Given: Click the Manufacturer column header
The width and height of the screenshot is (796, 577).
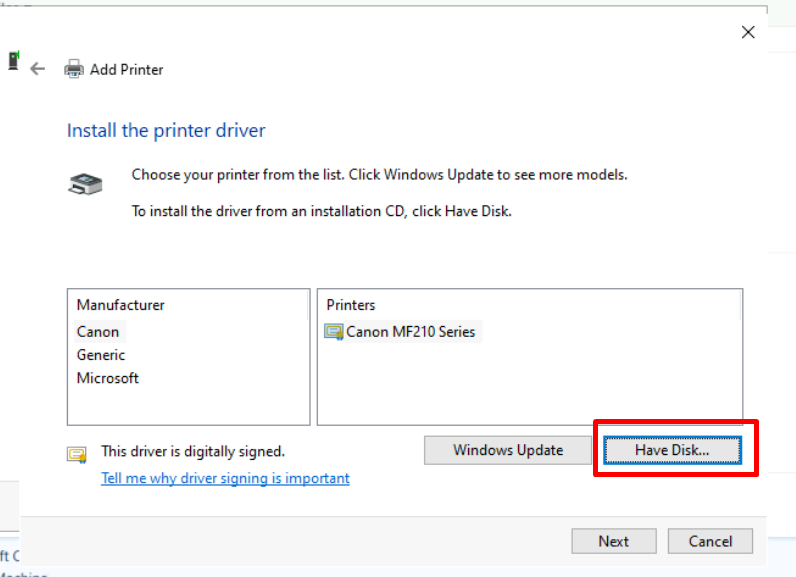Looking at the screenshot, I should pyautogui.click(x=120, y=305).
